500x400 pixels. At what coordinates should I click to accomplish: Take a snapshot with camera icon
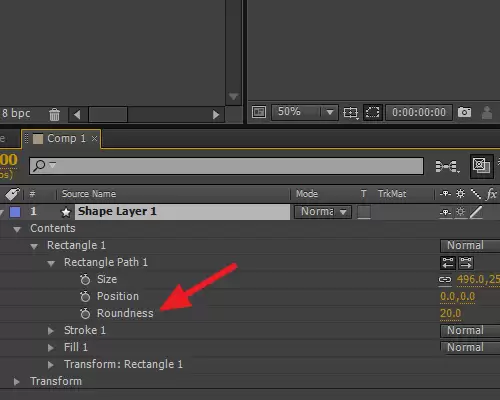pyautogui.click(x=464, y=112)
